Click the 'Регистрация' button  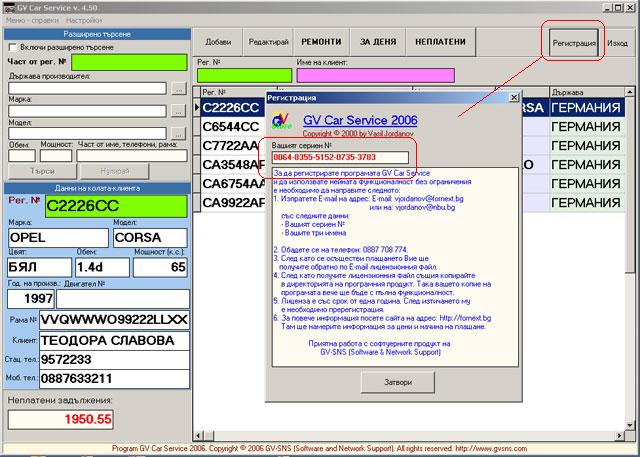point(573,43)
